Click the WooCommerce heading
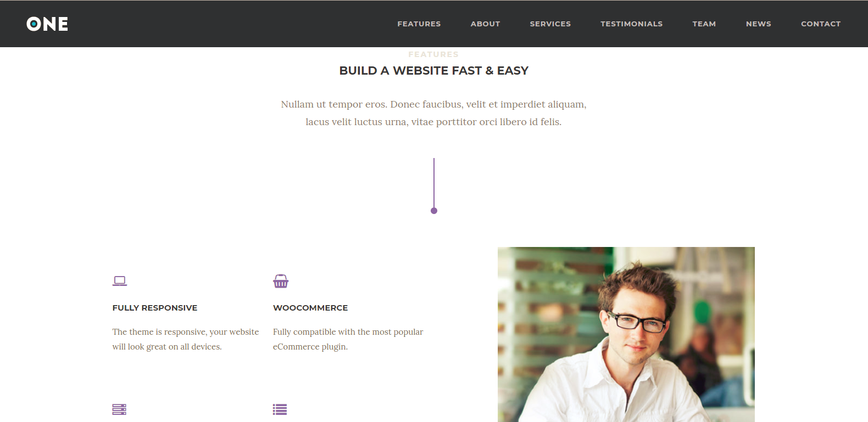Screen dimensions: 868x422 point(310,308)
